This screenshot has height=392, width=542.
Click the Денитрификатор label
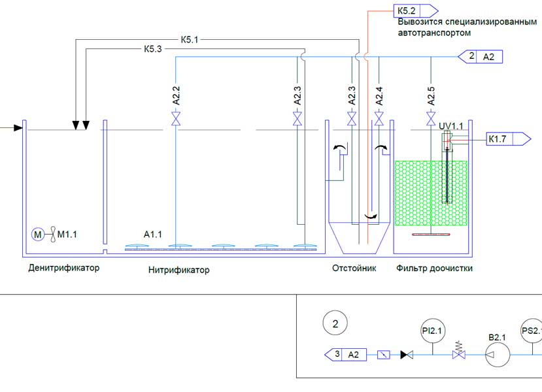coord(63,268)
